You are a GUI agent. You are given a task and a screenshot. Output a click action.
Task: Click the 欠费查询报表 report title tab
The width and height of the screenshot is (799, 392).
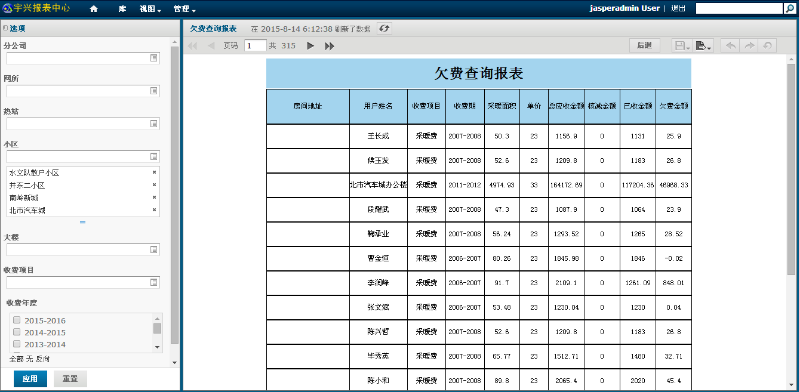click(x=213, y=29)
